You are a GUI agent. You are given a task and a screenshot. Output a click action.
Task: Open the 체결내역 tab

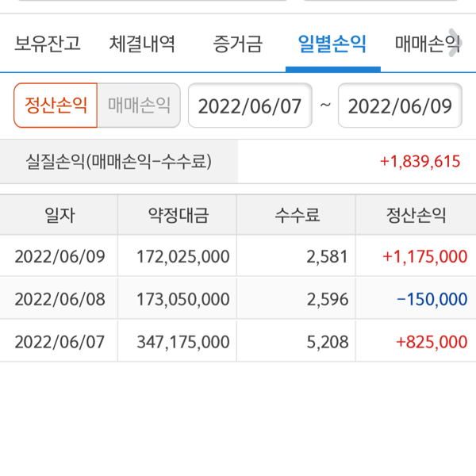(x=143, y=44)
